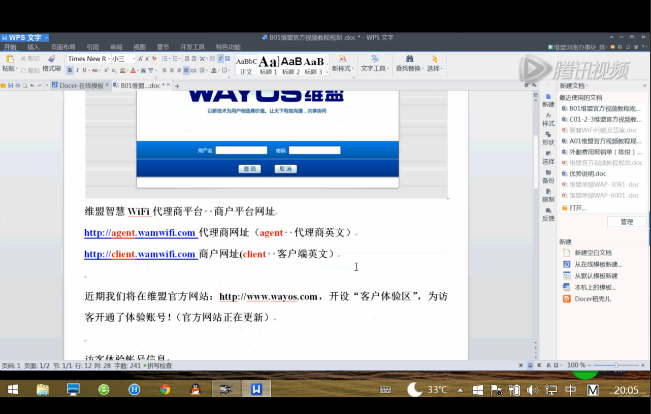Open the 插入 ribbon tab

tap(33, 47)
